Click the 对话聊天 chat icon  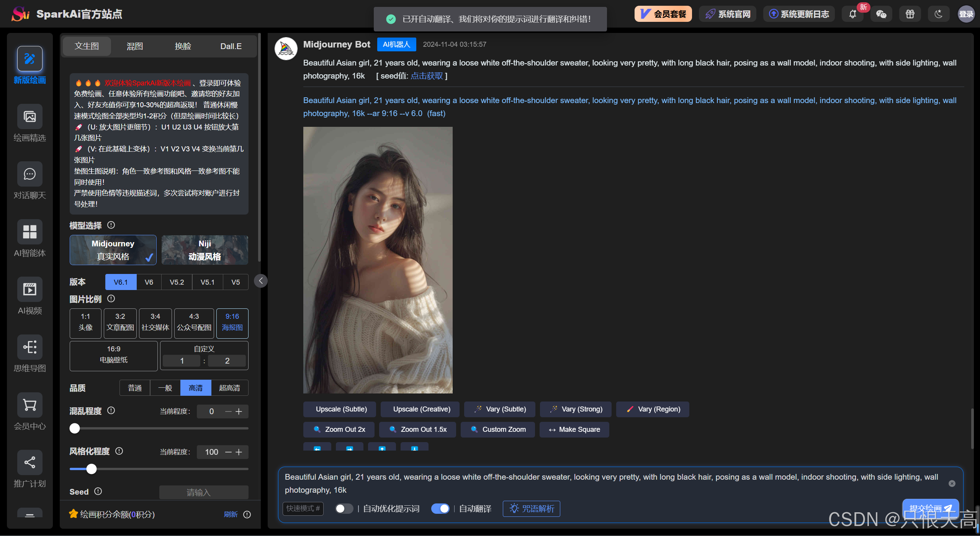coord(29,174)
